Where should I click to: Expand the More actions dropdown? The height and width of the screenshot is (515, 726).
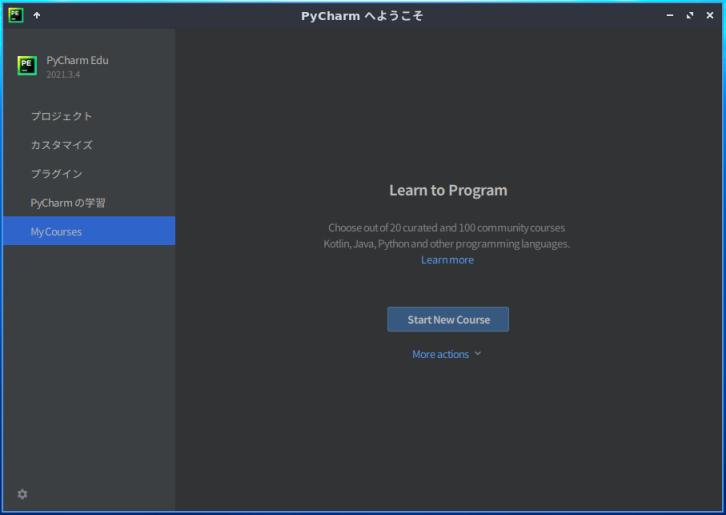[x=446, y=354]
